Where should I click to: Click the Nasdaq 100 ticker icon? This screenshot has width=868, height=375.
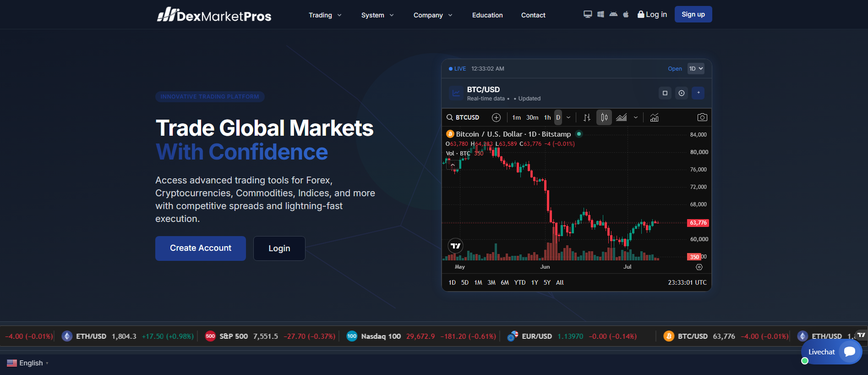352,336
